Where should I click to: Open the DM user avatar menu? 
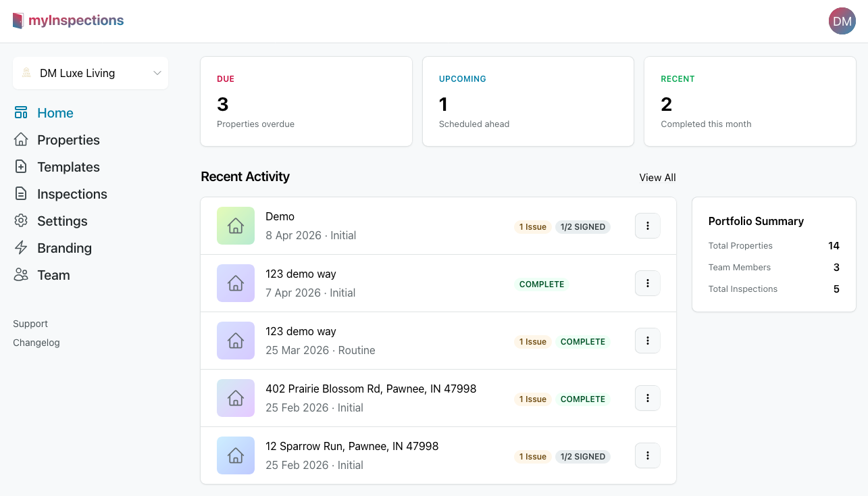[x=842, y=21]
